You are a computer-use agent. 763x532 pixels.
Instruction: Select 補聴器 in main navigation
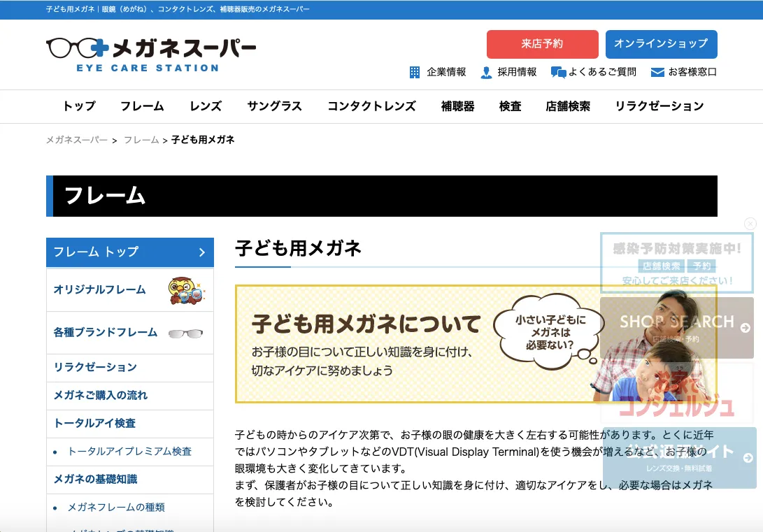click(457, 106)
